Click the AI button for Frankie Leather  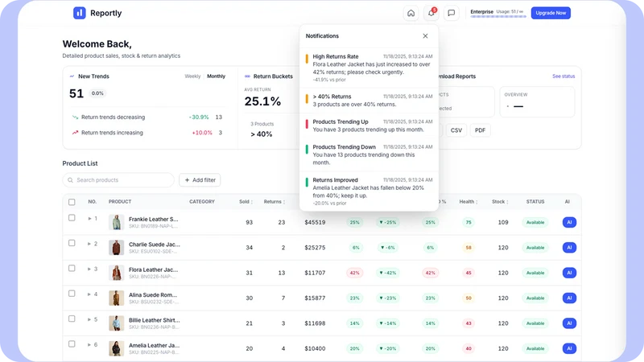tap(569, 223)
